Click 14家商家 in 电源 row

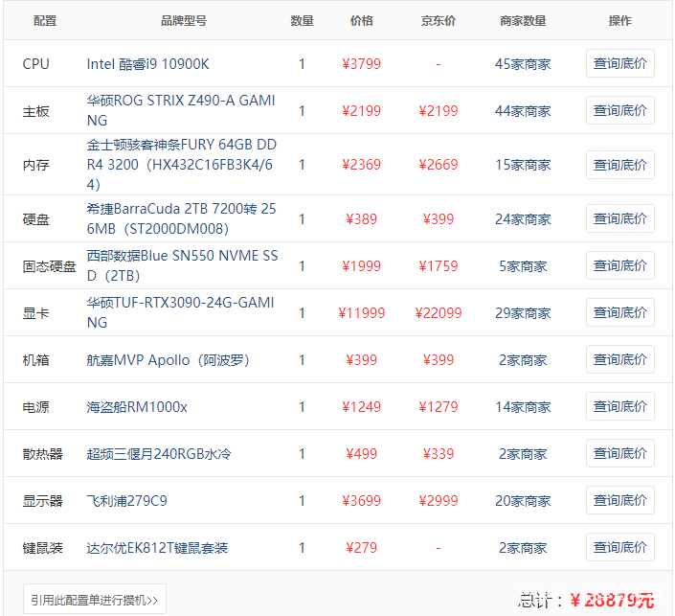[x=523, y=407]
